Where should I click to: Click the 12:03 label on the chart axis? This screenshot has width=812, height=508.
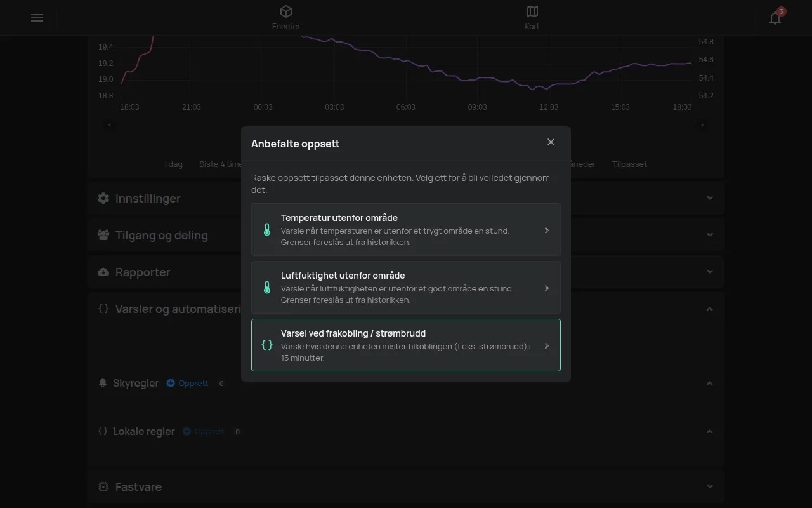[x=549, y=107]
